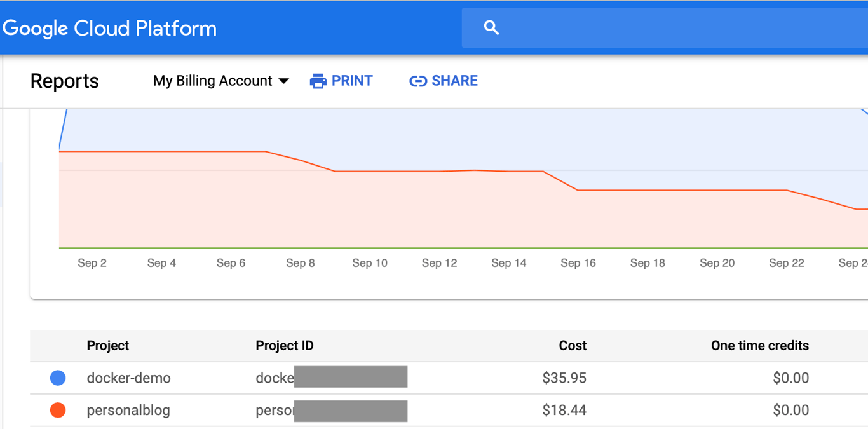The width and height of the screenshot is (868, 429).
Task: Select the personalblog project name
Action: pos(128,411)
